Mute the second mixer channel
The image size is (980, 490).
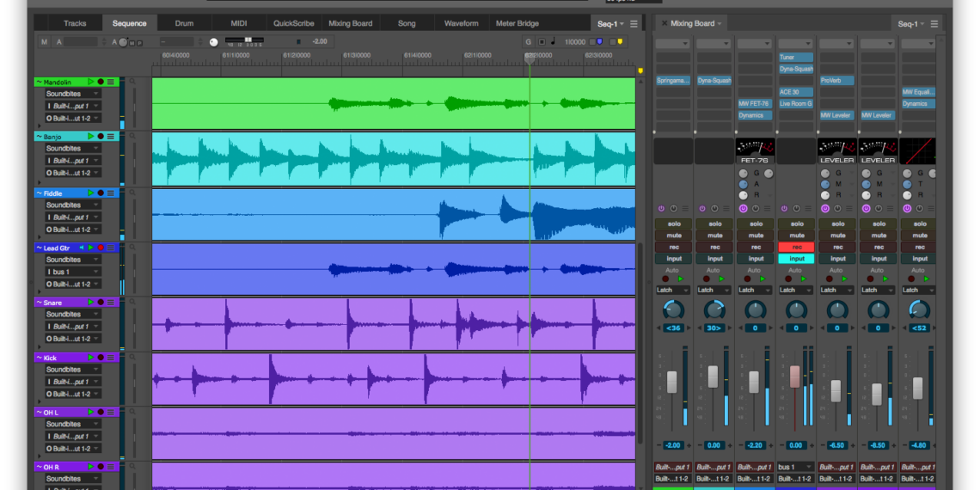pos(714,236)
